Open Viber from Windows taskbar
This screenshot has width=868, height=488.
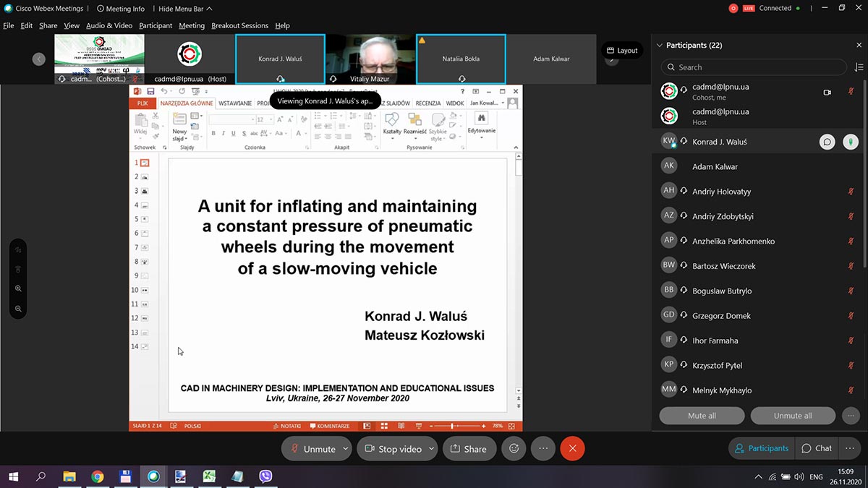265,476
